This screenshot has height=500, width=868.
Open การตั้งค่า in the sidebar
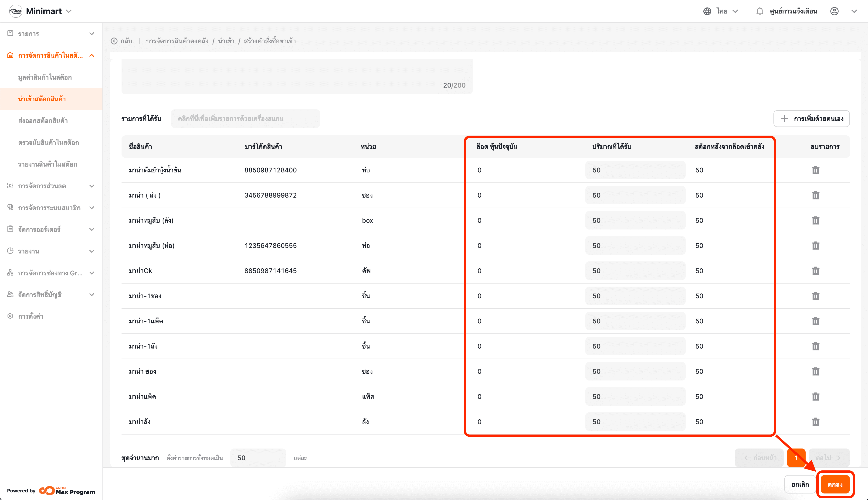tap(31, 316)
